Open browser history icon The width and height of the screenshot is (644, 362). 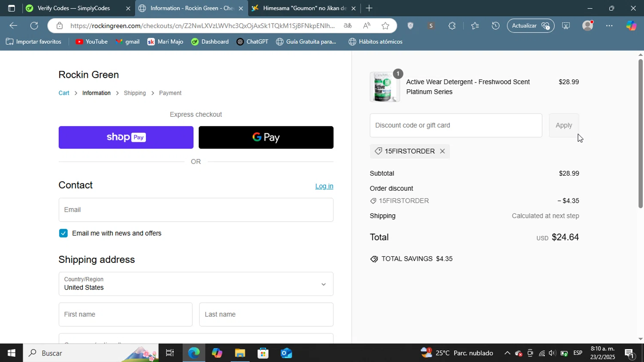(x=495, y=26)
